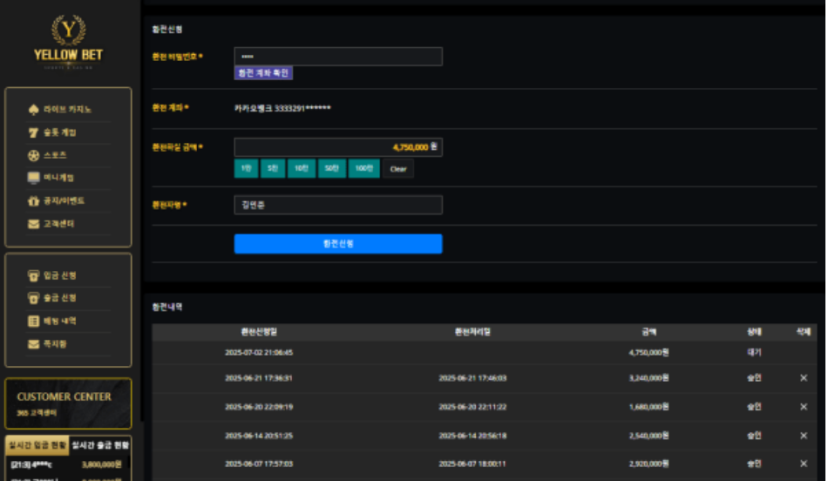Add 10만 to the withdrawal amount
Viewport: 835px width, 481px height.
pyautogui.click(x=301, y=168)
